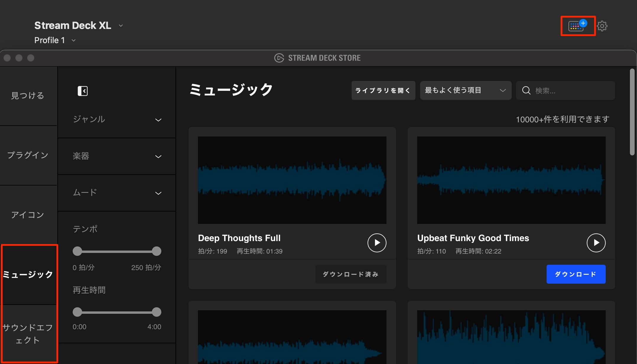Click the テンポ section label

click(x=85, y=229)
